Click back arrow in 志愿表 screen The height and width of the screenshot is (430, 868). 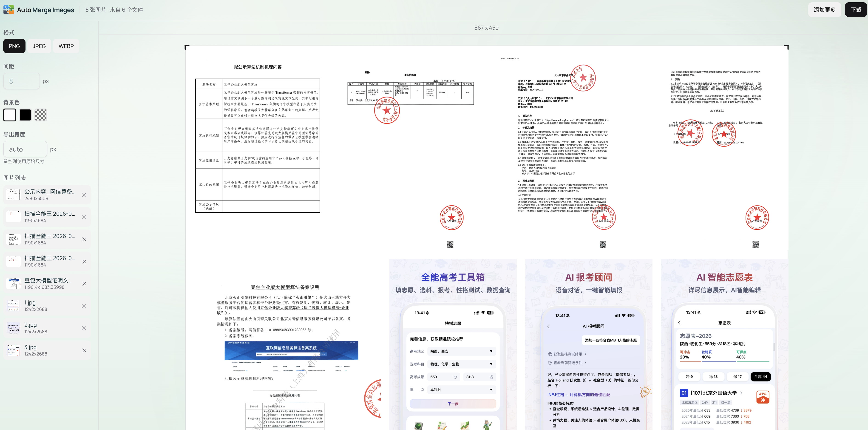coord(679,323)
